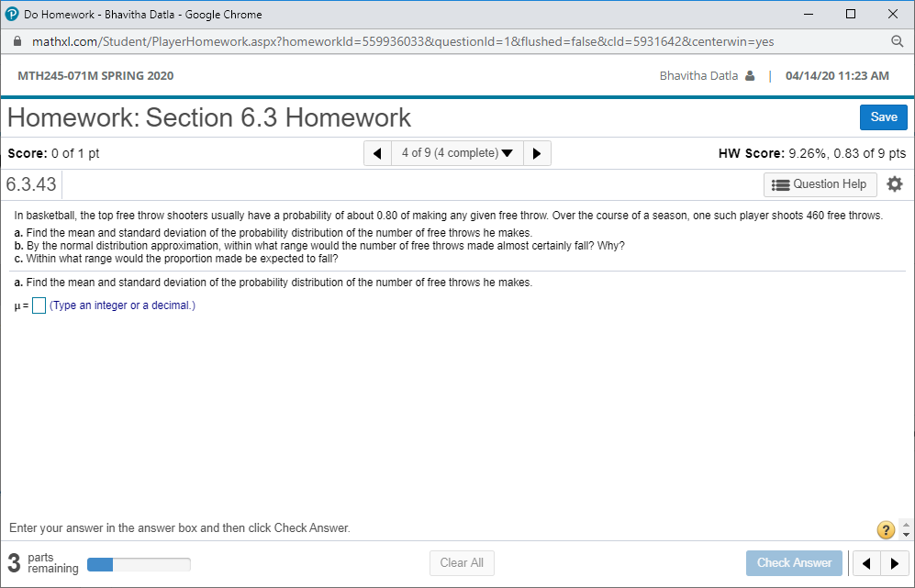Open the Question Help menu

click(820, 184)
